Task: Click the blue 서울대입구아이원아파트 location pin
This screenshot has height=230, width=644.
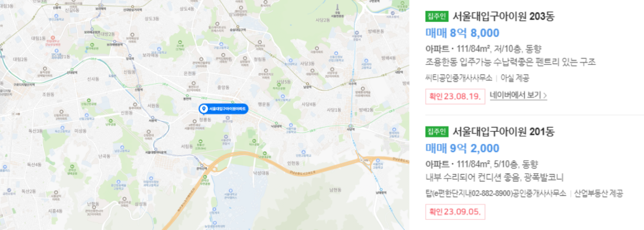Action: click(223, 109)
